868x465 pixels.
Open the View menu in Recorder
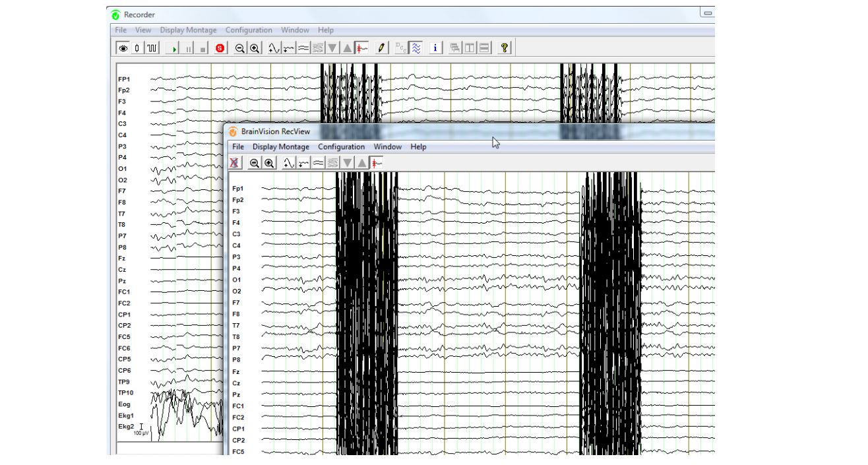(143, 30)
